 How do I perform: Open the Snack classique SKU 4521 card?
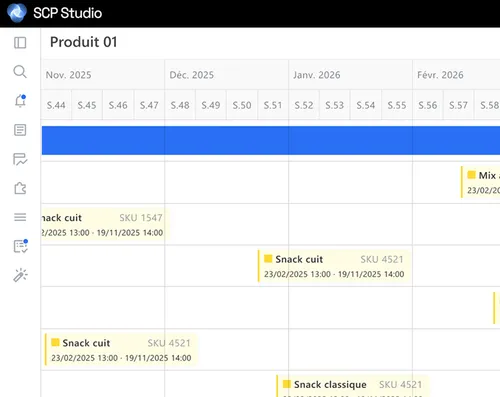coord(353,386)
